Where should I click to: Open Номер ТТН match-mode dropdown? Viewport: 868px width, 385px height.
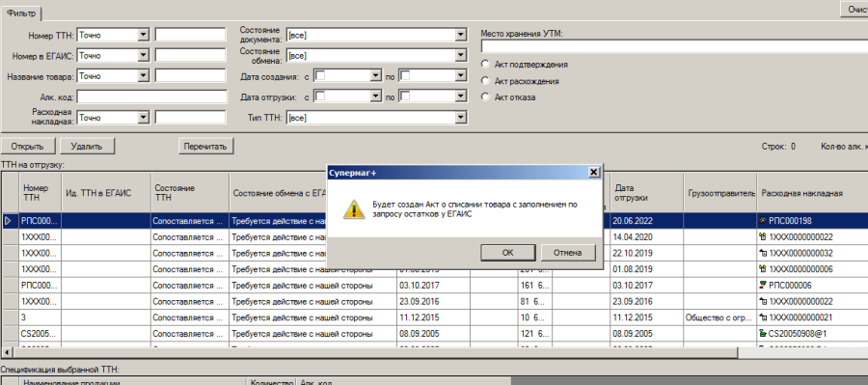[x=144, y=35]
